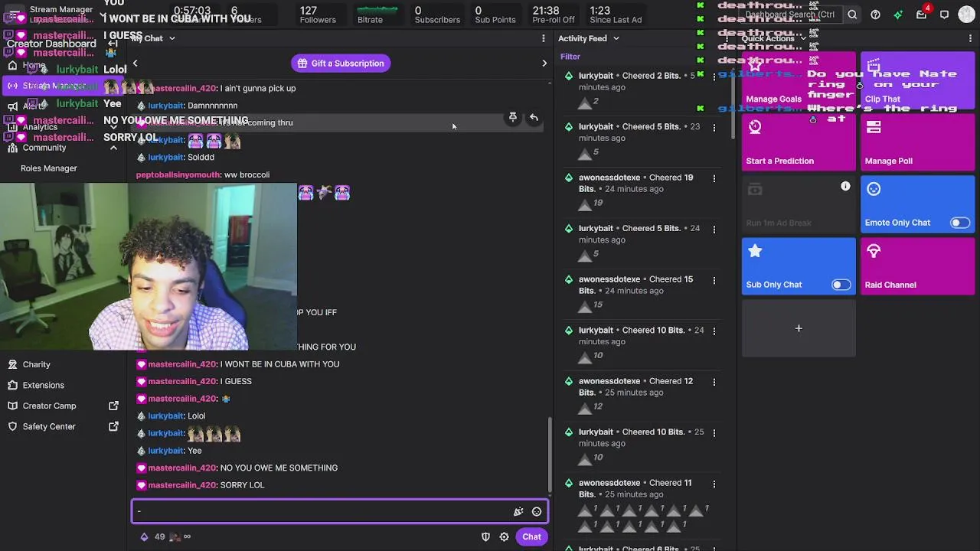Click the bits balance icon showing 49
The height and width of the screenshot is (551, 980).
point(144,537)
